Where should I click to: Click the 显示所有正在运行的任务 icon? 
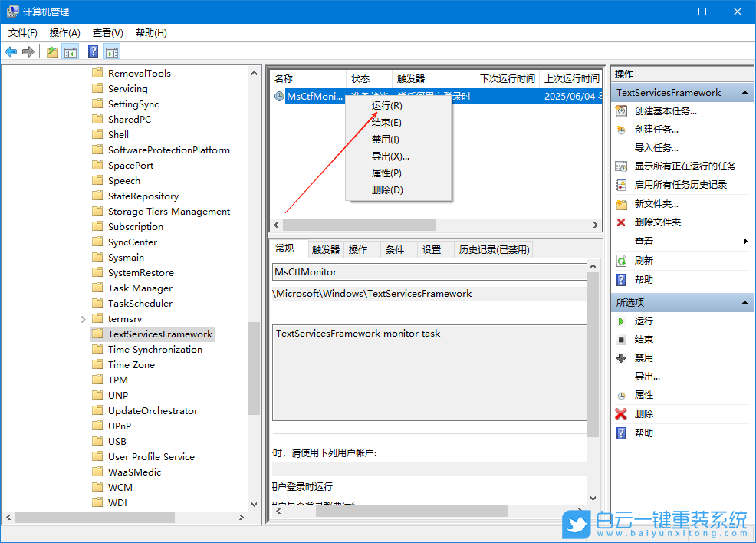pos(620,165)
